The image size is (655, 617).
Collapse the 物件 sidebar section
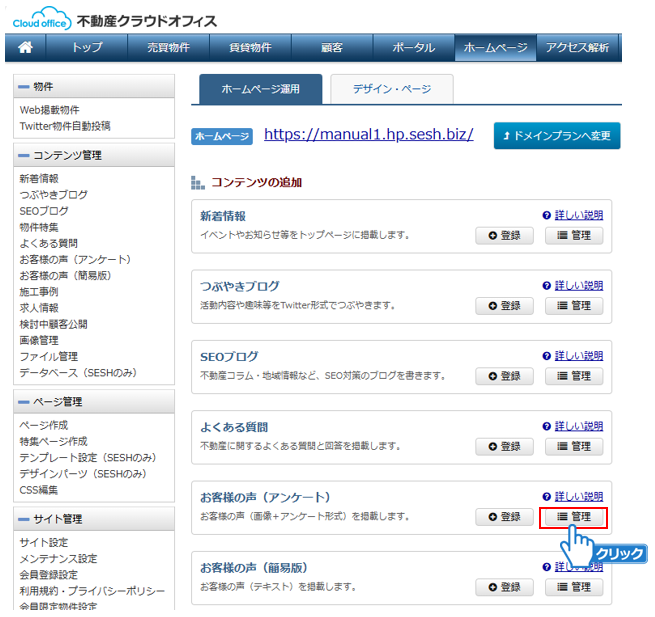[x=23, y=87]
